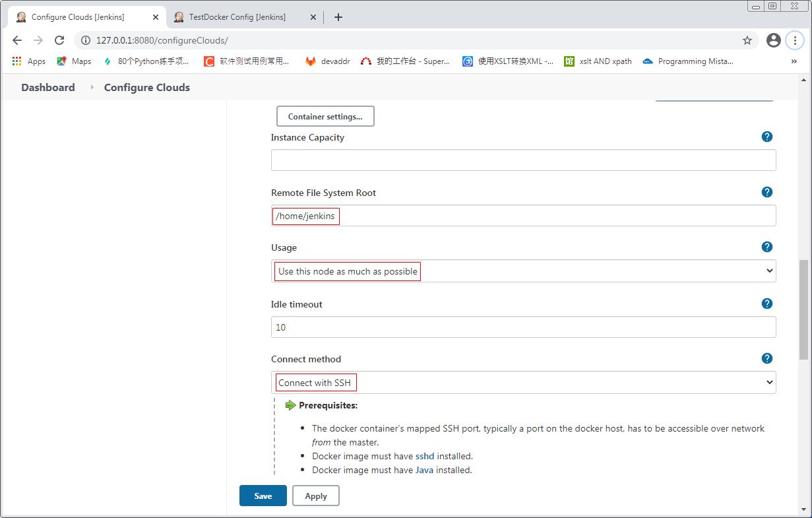Open help for the Usage field
Viewport: 812px width, 518px height.
766,247
